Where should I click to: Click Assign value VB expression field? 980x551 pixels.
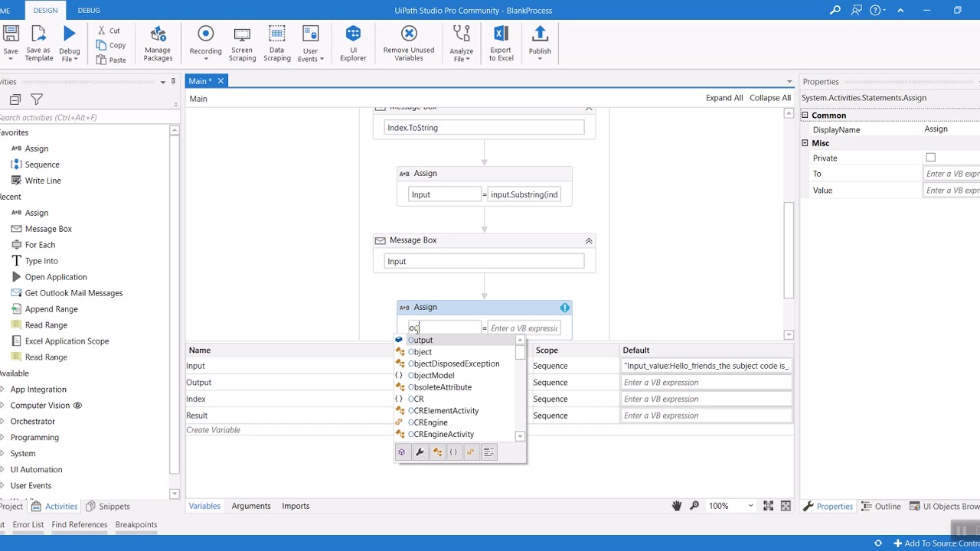[524, 328]
